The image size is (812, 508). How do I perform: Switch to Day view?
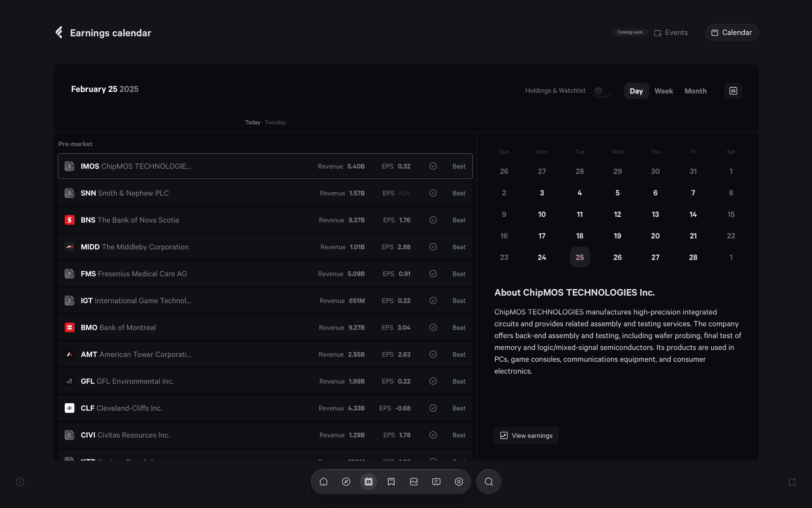pyautogui.click(x=636, y=91)
